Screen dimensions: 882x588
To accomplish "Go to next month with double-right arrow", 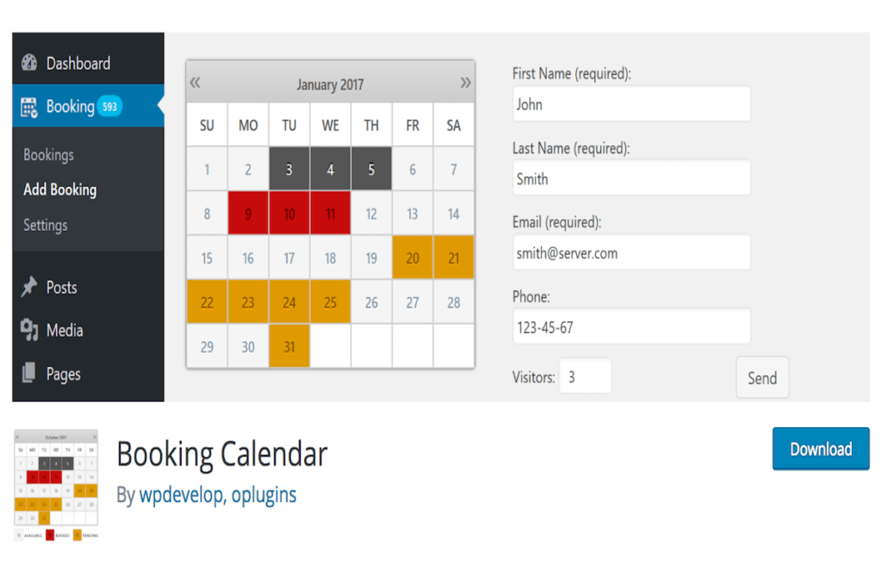I will (x=465, y=83).
